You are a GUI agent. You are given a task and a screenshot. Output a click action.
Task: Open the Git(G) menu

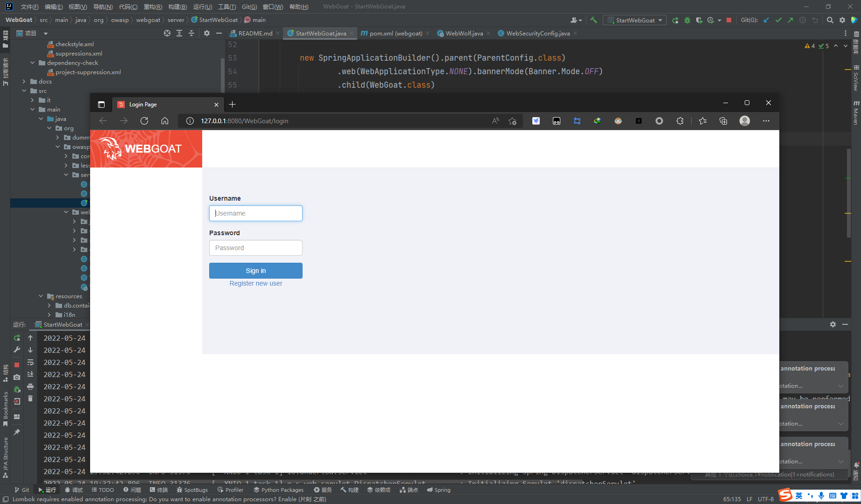(x=249, y=7)
